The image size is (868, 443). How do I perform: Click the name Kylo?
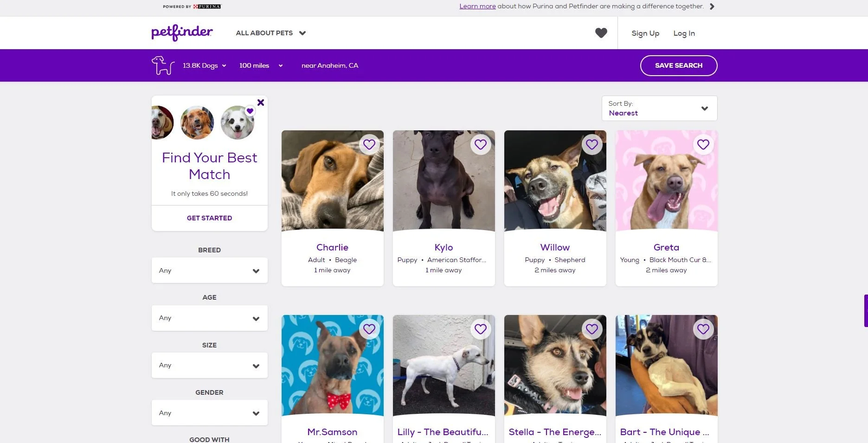pyautogui.click(x=444, y=247)
